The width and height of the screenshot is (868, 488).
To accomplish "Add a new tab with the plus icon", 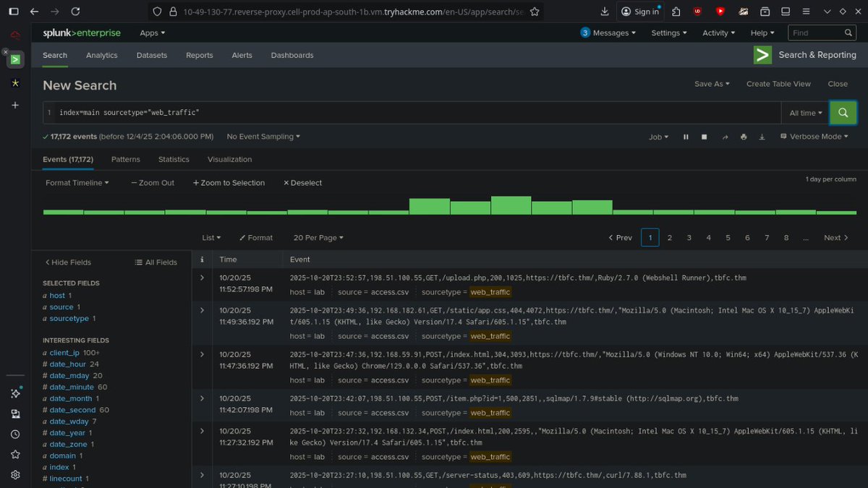I will tap(15, 106).
